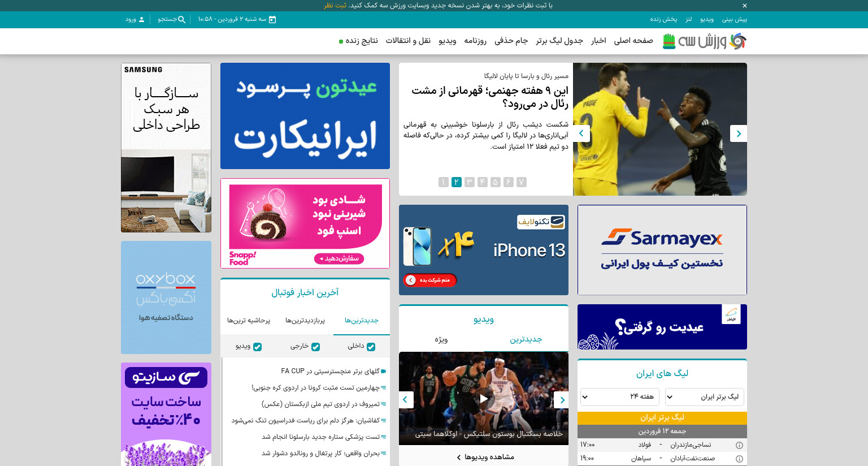The image size is (868, 466).
Task: Open the main navigation ویدیو menu item
Action: coord(448,41)
